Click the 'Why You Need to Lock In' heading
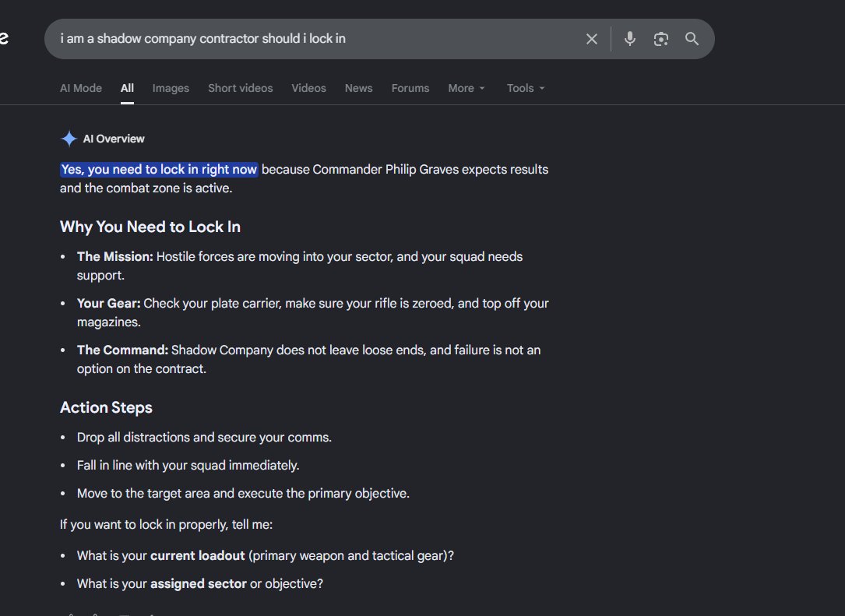 (150, 227)
